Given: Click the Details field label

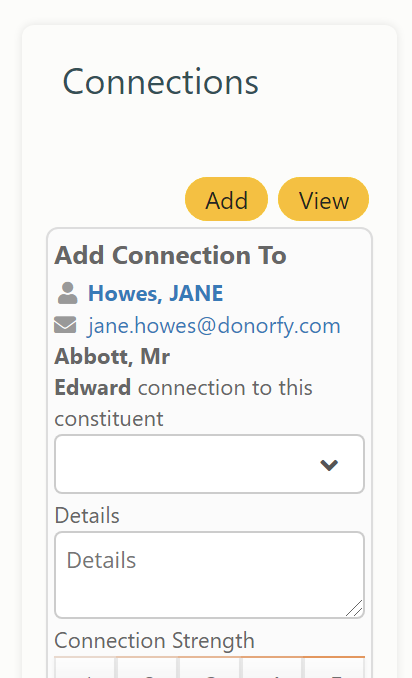Looking at the screenshot, I should click(87, 515).
